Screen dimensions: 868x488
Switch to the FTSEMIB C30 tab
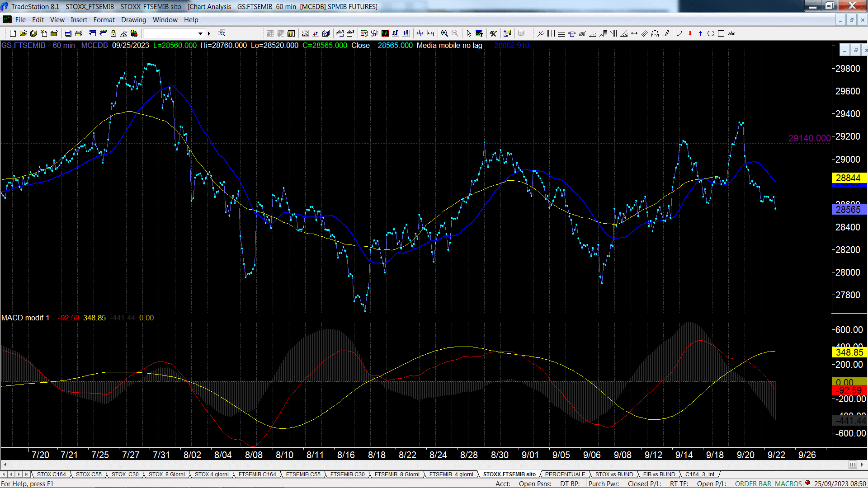point(347,474)
